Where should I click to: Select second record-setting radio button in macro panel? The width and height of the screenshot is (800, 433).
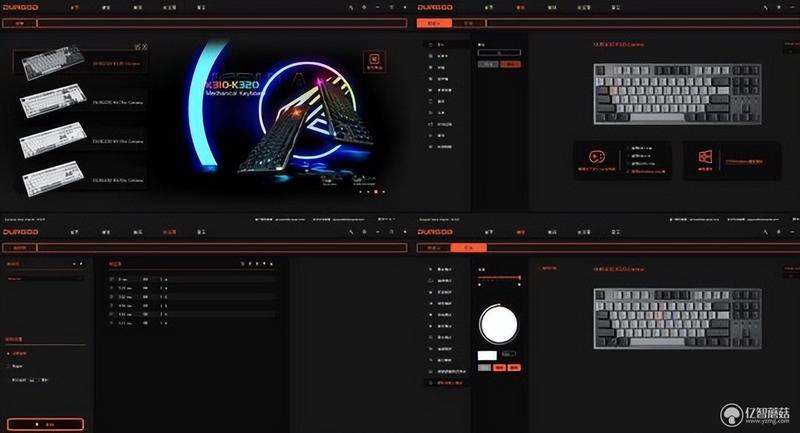pos(8,366)
